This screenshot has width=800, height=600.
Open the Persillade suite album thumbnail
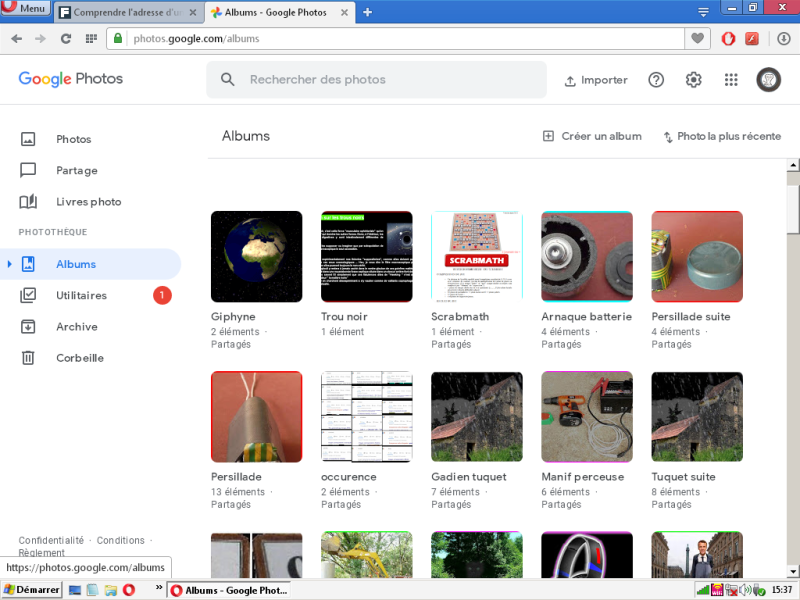point(697,257)
